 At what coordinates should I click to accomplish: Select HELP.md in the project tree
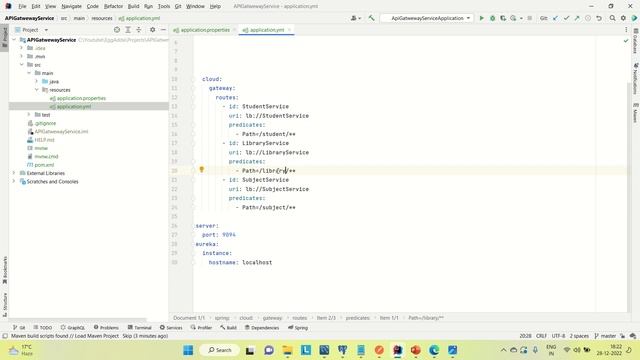[44, 140]
